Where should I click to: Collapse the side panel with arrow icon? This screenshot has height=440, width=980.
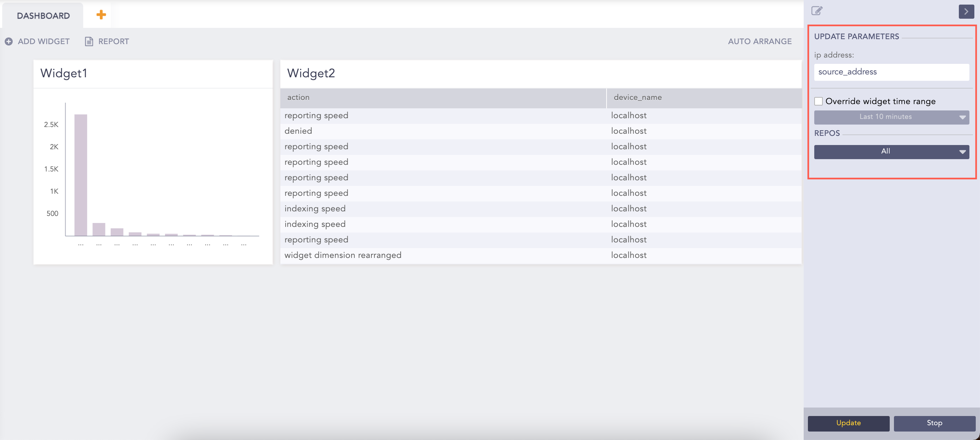(x=966, y=11)
